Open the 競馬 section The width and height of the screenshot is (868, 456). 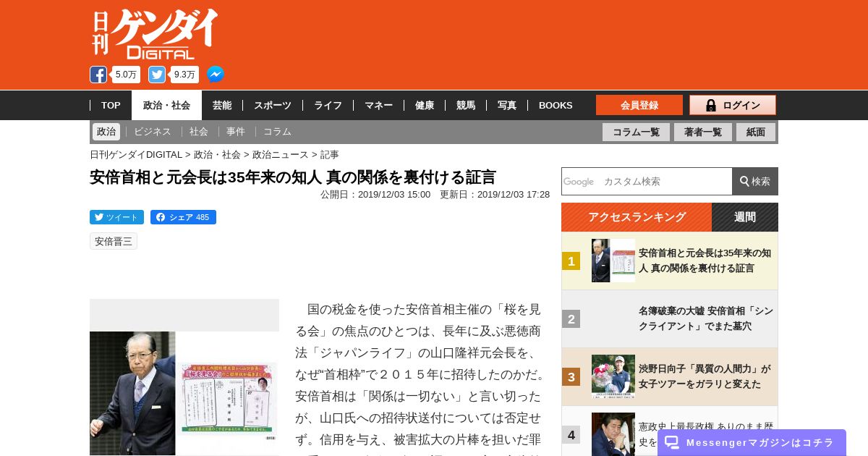tap(466, 105)
